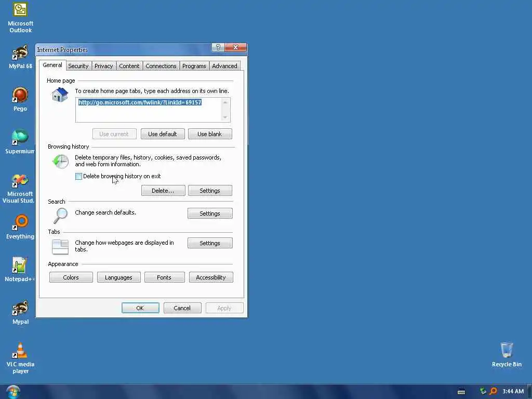
Task: Select the Pego desktop shortcut
Action: click(x=20, y=99)
